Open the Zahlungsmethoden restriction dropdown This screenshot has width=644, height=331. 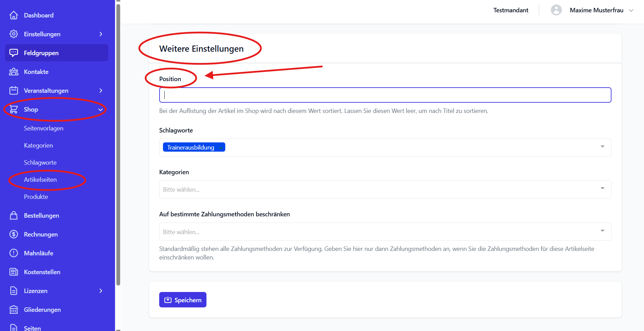pos(385,232)
